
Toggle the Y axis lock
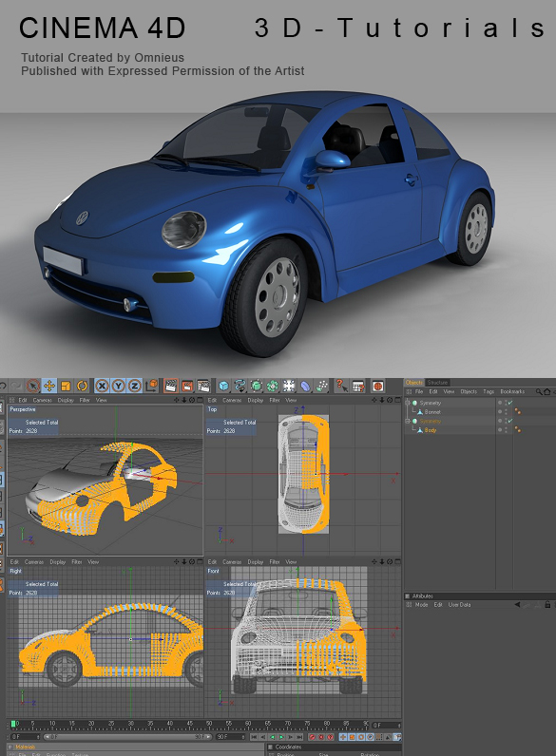[118, 386]
